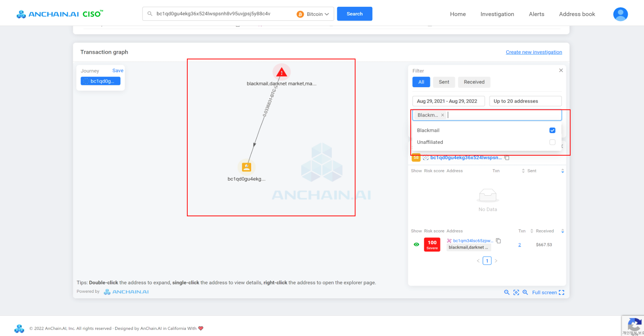Click the reCAPTCHA badge
This screenshot has width=644, height=336.
pos(633,326)
